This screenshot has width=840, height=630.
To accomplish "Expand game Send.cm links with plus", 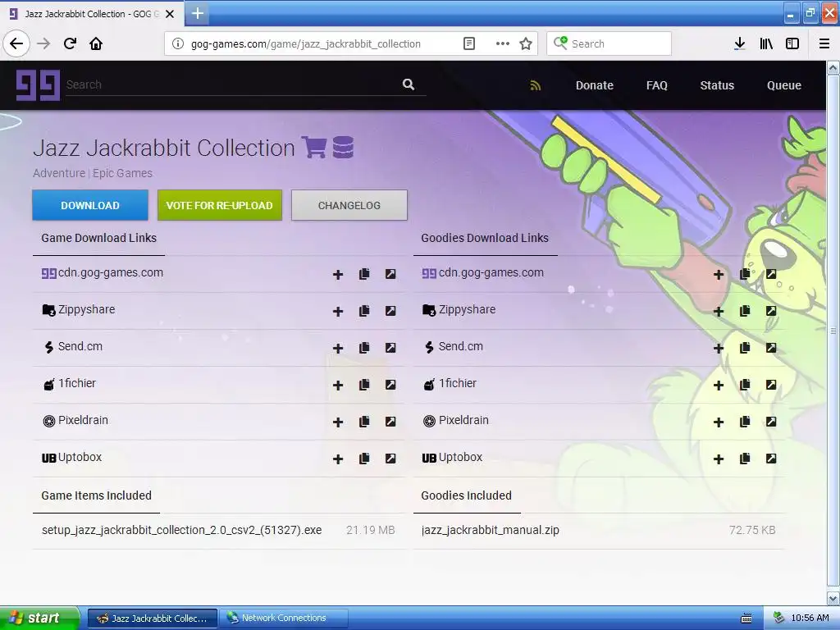I will point(337,348).
